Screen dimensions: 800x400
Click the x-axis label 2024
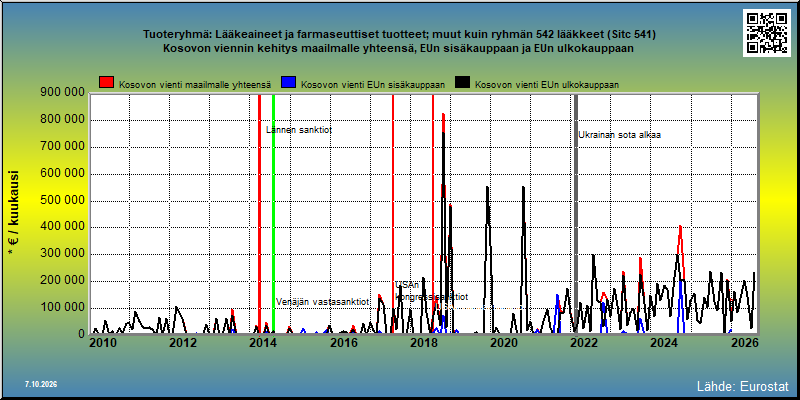(x=663, y=343)
